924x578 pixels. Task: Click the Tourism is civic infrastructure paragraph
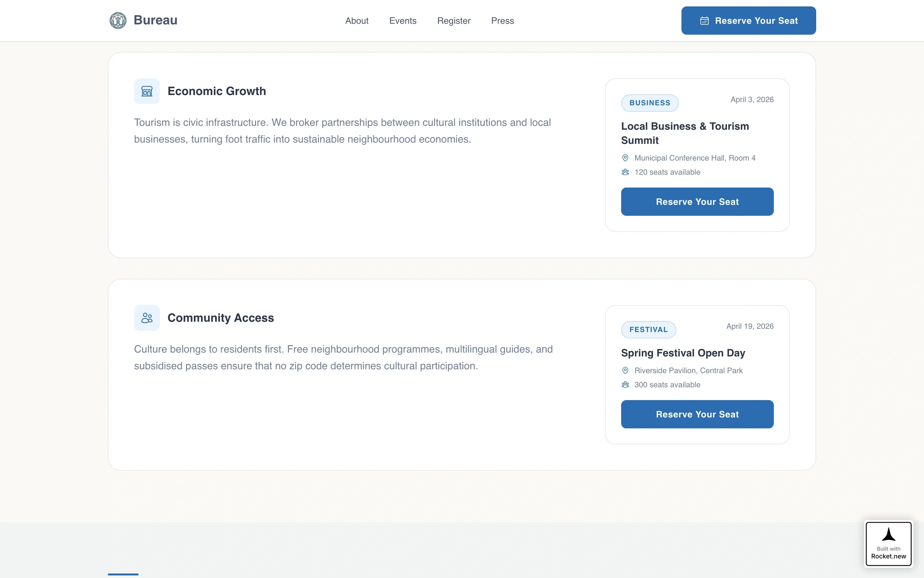pyautogui.click(x=343, y=131)
